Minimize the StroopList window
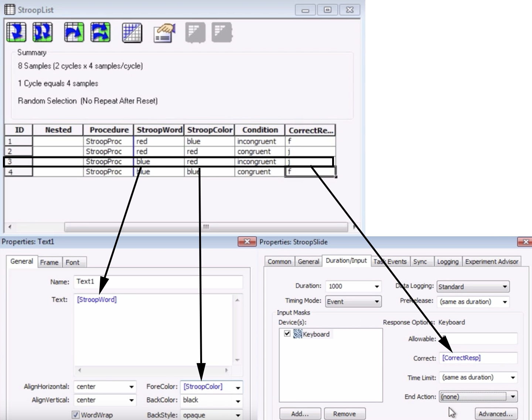Image resolution: width=532 pixels, height=420 pixels. pos(305,10)
